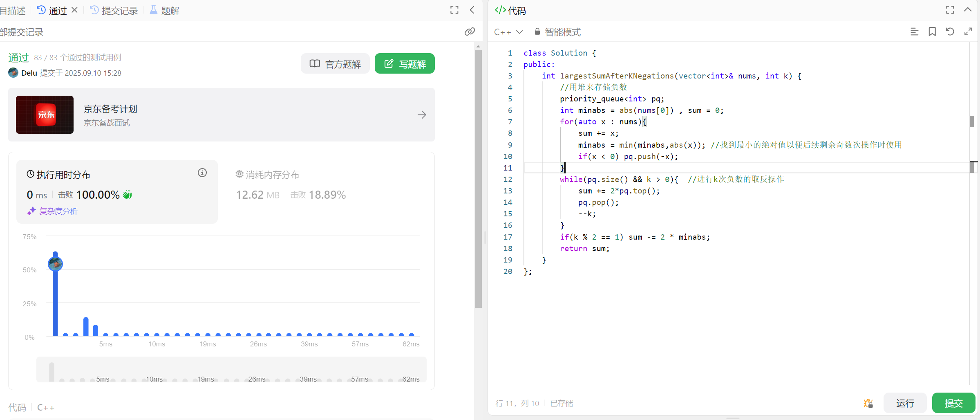Toggle 智能模式 lock mode
This screenshot has height=420, width=980.
(557, 32)
